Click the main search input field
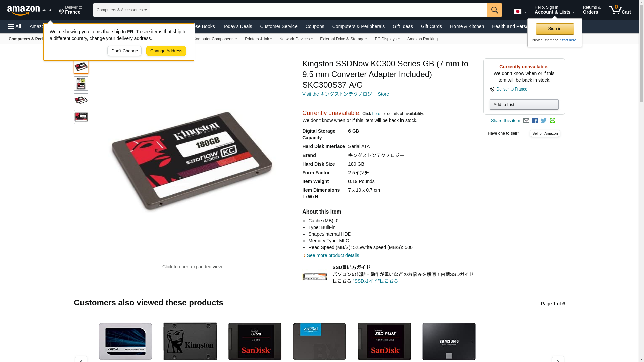The image size is (644, 362). (318, 10)
